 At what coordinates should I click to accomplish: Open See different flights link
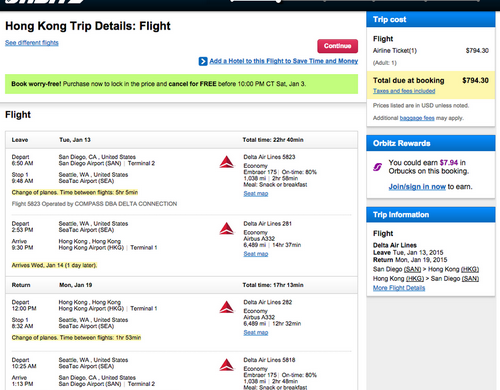point(32,43)
